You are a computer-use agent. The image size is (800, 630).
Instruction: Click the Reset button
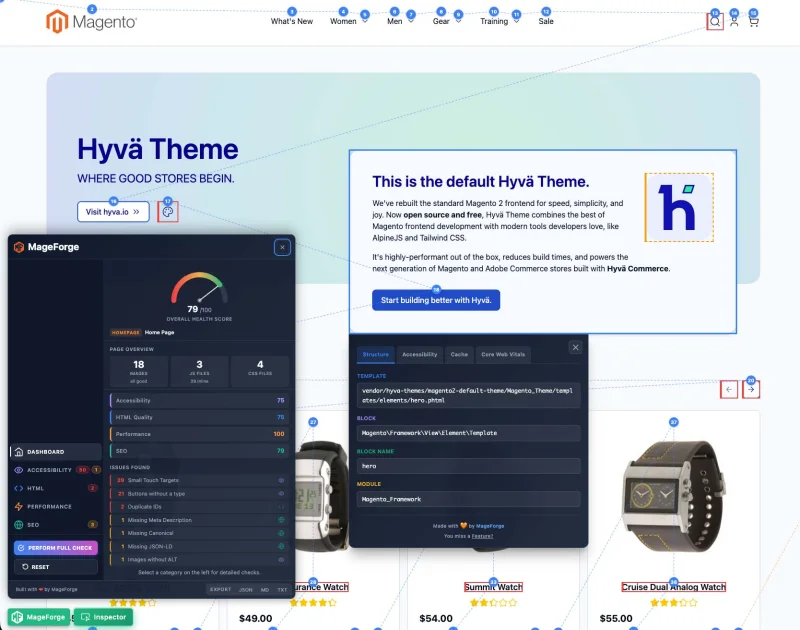click(x=56, y=567)
